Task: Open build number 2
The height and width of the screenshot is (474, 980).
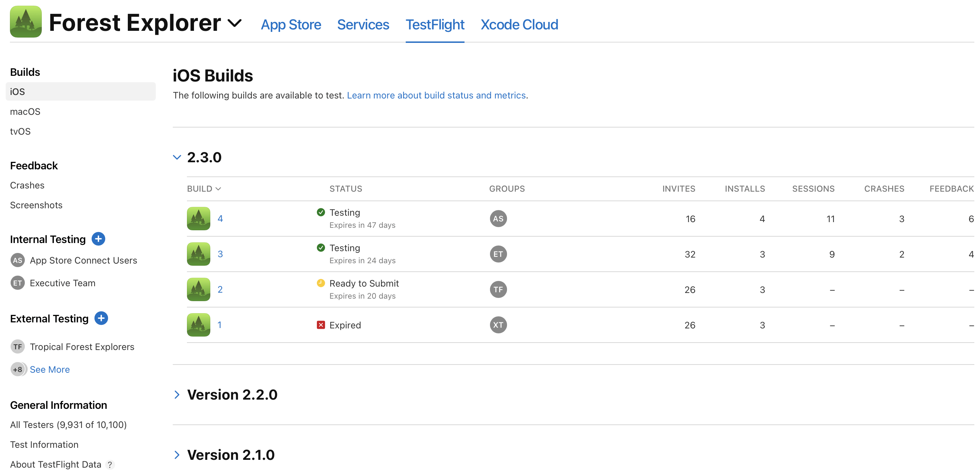Action: pyautogui.click(x=220, y=289)
